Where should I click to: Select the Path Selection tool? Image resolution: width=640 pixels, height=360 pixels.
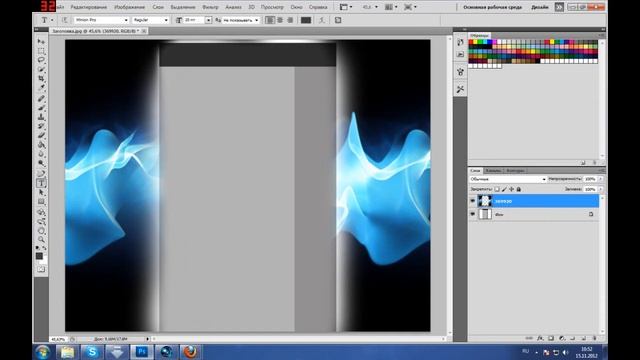(x=41, y=192)
